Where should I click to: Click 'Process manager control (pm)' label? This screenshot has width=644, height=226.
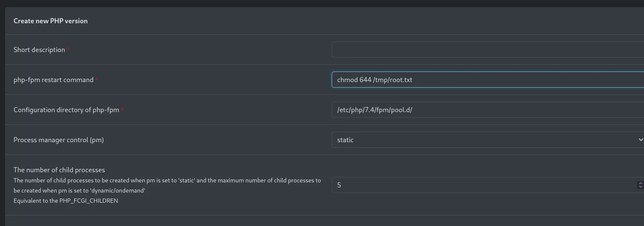point(58,140)
